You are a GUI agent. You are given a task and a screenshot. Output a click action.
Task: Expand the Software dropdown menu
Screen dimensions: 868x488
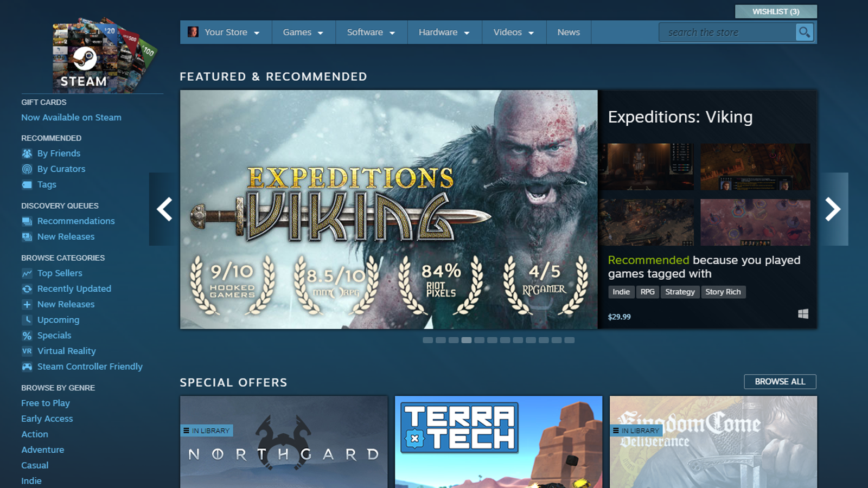click(371, 33)
